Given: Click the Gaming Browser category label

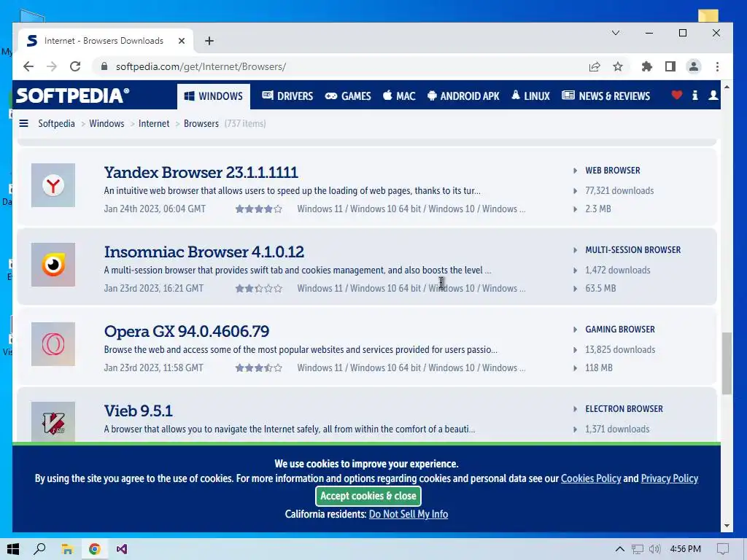Looking at the screenshot, I should click(620, 330).
